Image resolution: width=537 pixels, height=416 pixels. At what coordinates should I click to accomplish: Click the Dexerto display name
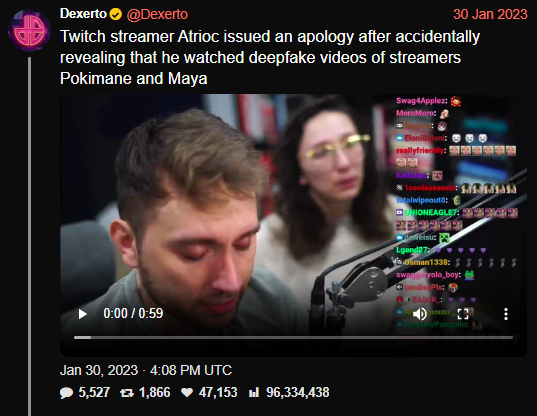pyautogui.click(x=83, y=14)
